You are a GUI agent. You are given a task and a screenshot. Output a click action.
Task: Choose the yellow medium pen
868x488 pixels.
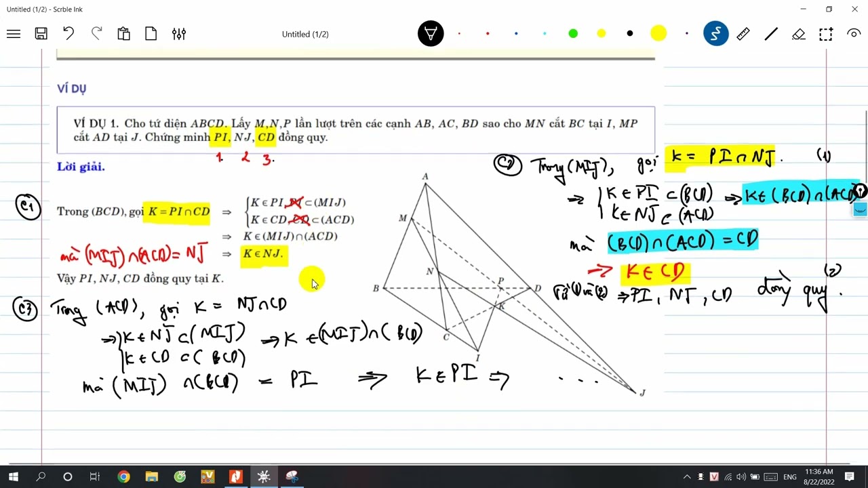click(601, 34)
